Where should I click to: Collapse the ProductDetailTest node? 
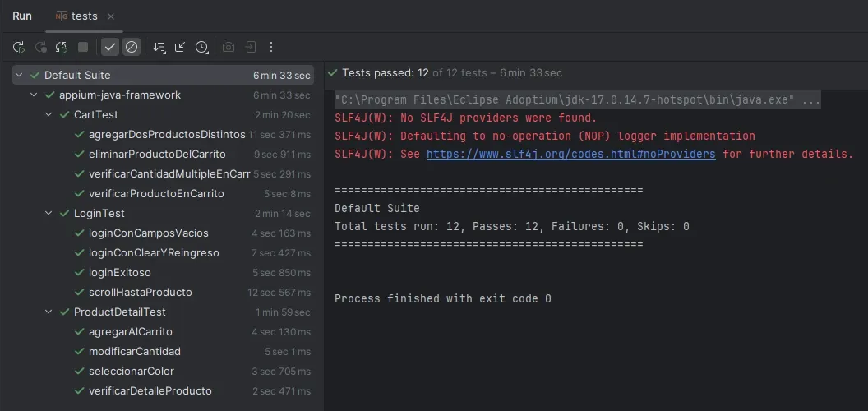tap(49, 312)
